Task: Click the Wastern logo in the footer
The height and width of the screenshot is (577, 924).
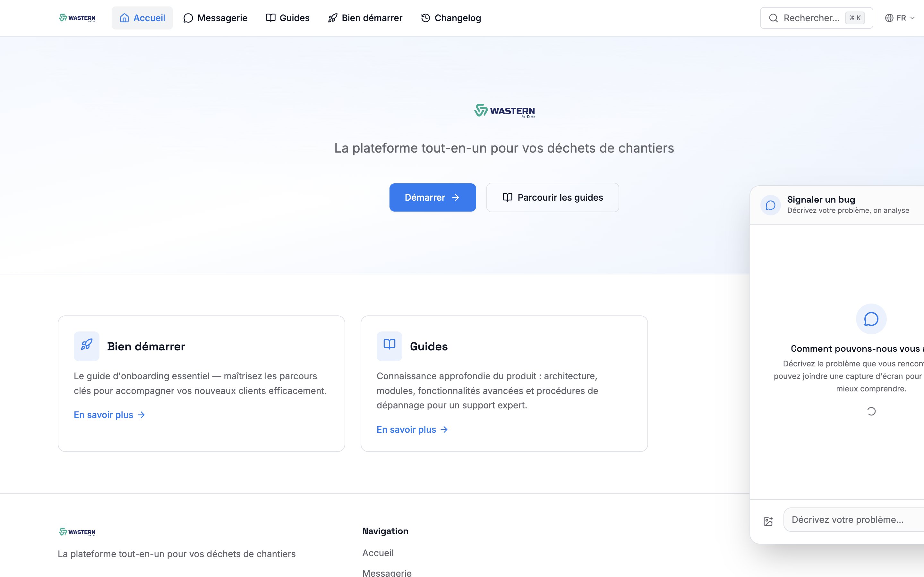Action: (x=76, y=531)
